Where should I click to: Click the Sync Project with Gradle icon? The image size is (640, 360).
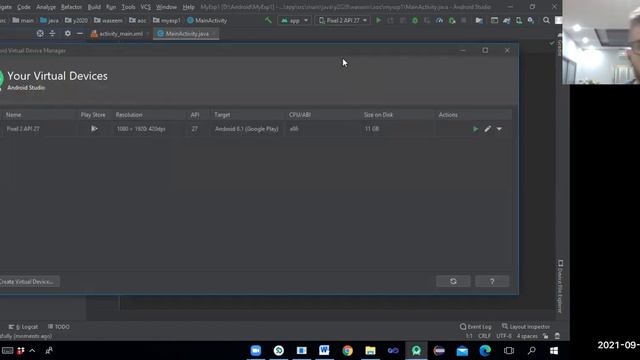tap(507, 20)
